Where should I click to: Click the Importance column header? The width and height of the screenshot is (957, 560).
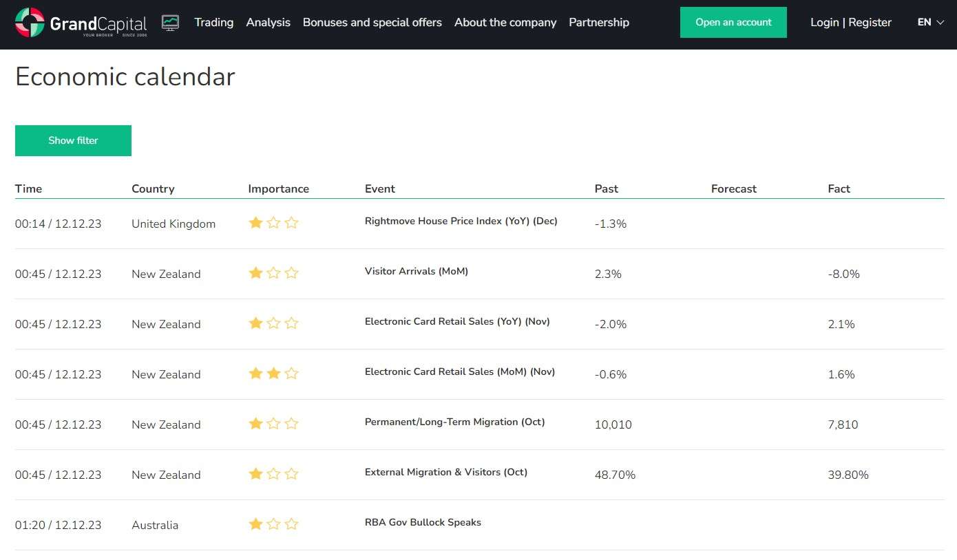(x=278, y=189)
